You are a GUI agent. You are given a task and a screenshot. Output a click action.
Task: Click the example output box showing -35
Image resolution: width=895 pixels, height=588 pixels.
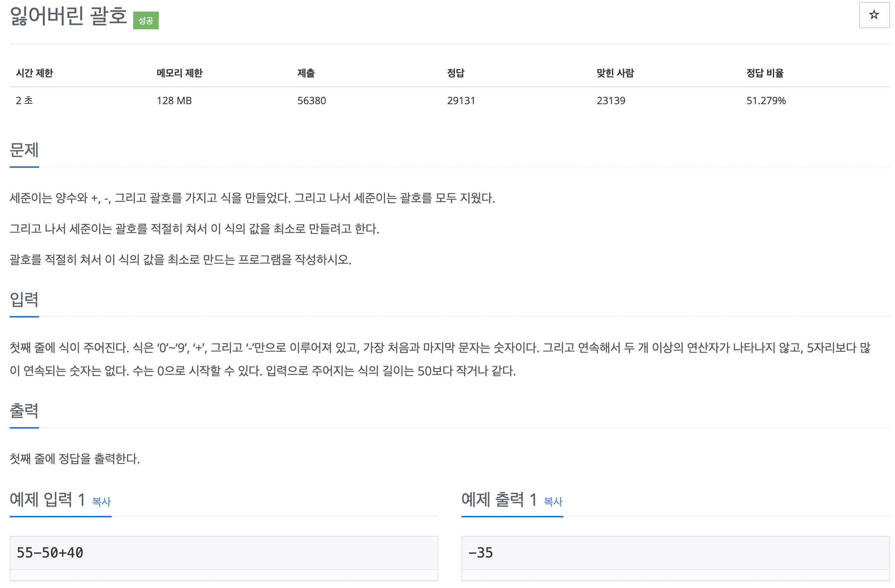675,553
